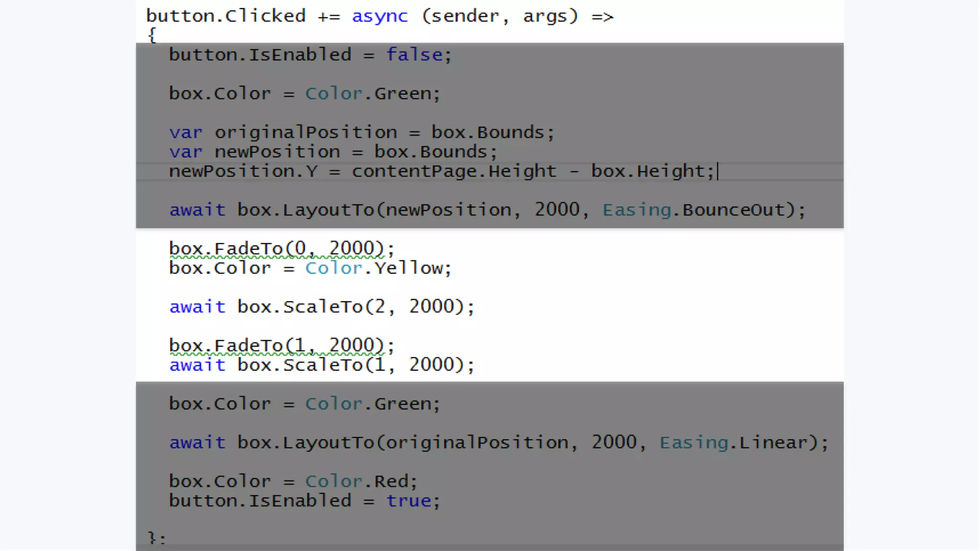Click the closing '};' at the bottom
The width and height of the screenshot is (980, 551).
[156, 539]
